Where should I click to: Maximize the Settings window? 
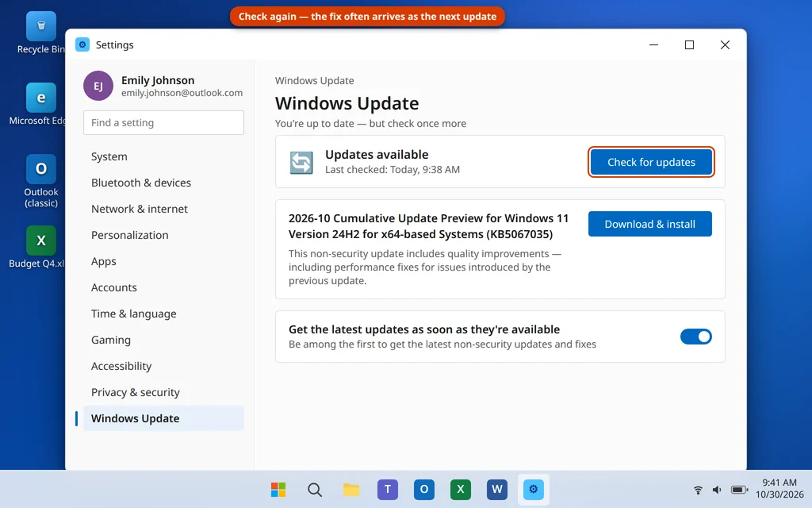pyautogui.click(x=689, y=44)
